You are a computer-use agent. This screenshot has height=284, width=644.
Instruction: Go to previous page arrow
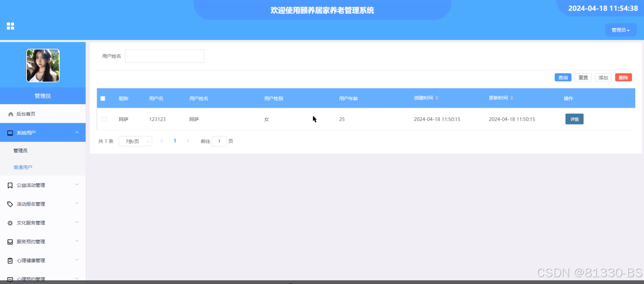[x=162, y=141]
